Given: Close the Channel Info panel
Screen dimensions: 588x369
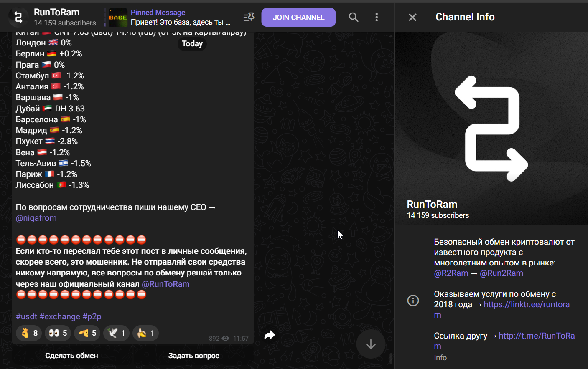Looking at the screenshot, I should (x=412, y=17).
